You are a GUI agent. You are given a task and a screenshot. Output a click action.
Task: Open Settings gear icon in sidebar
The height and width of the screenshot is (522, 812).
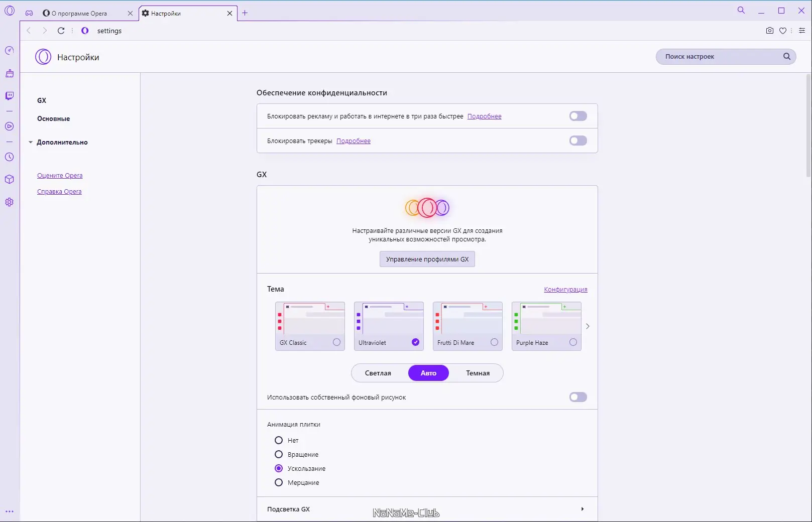pos(10,202)
